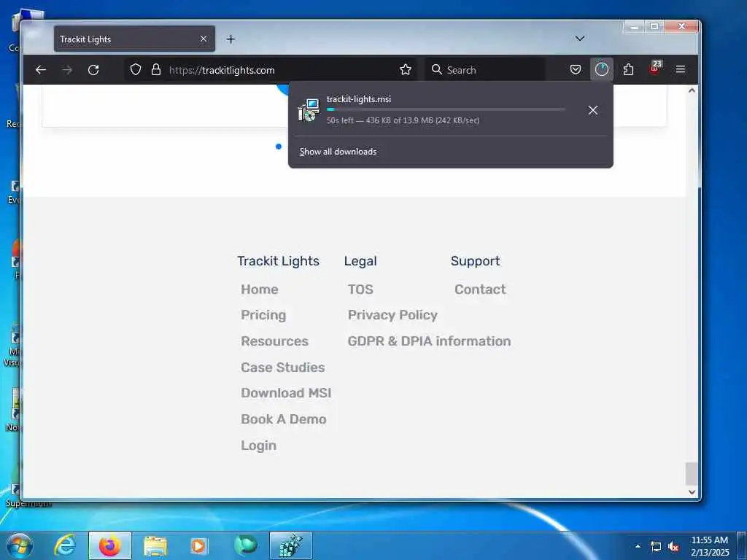Open the TOS legal link
Image resolution: width=747 pixels, height=560 pixels.
pos(360,289)
